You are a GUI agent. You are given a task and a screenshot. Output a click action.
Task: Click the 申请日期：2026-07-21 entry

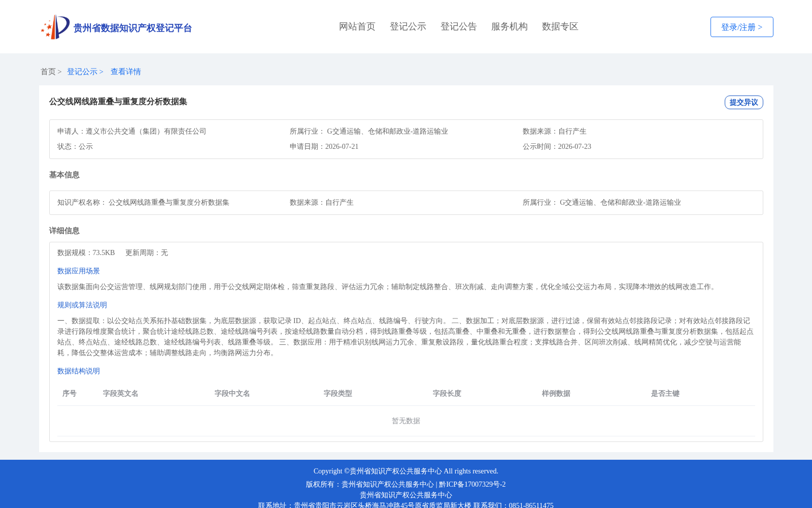click(324, 146)
